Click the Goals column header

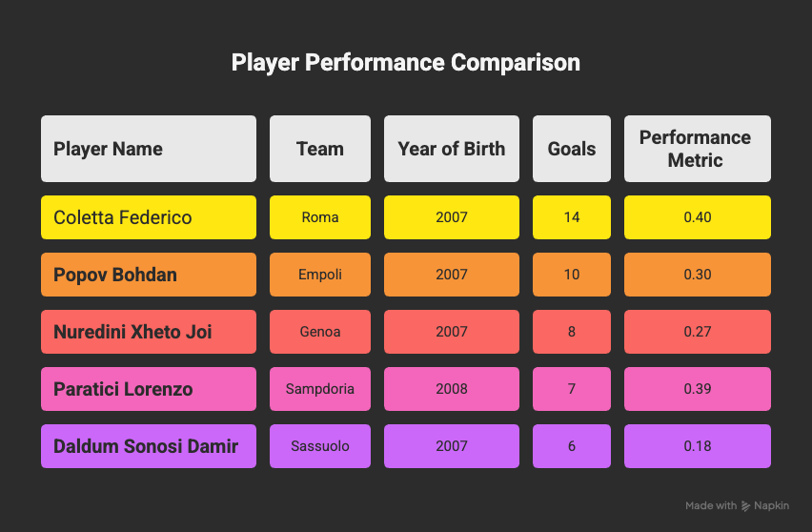click(572, 149)
